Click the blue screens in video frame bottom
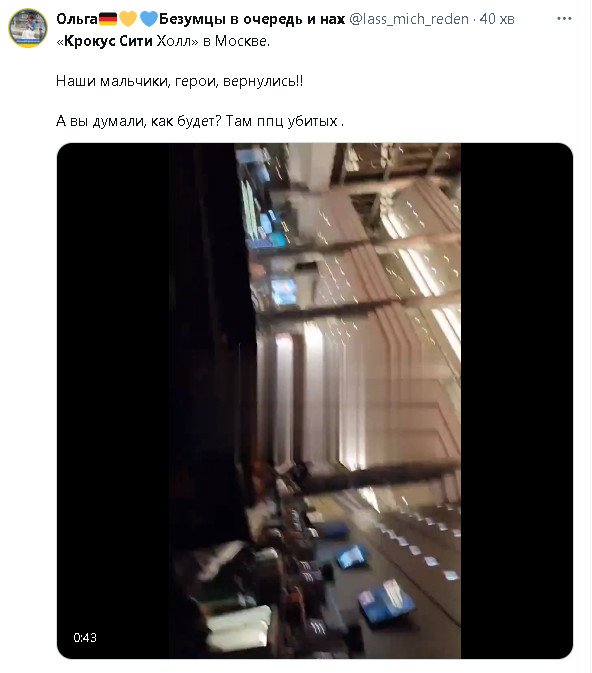Viewport: 592px width, 673px height. [x=376, y=584]
